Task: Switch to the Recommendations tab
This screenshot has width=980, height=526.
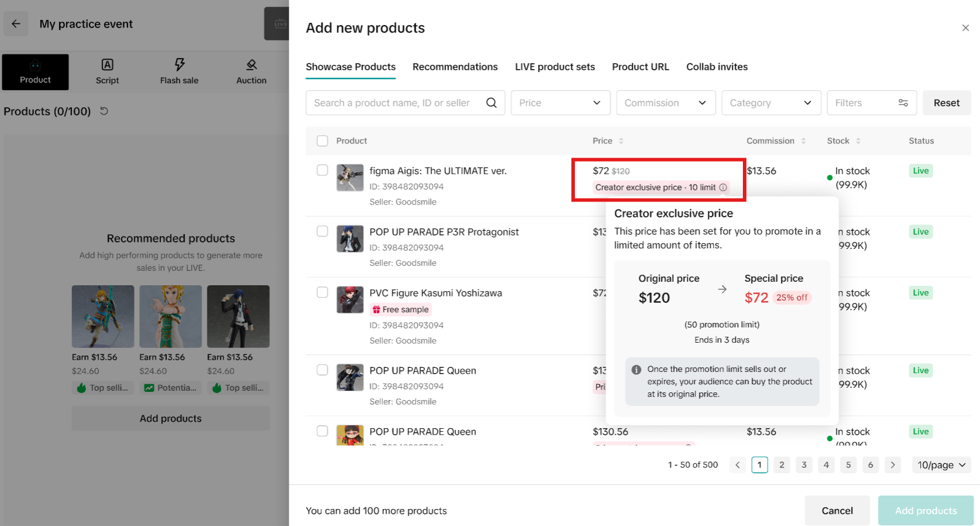Action: [x=455, y=67]
